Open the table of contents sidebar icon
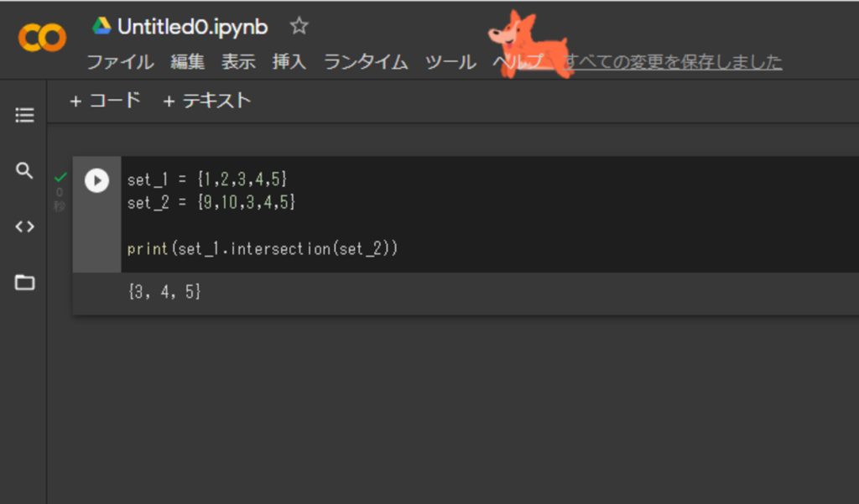 [24, 115]
